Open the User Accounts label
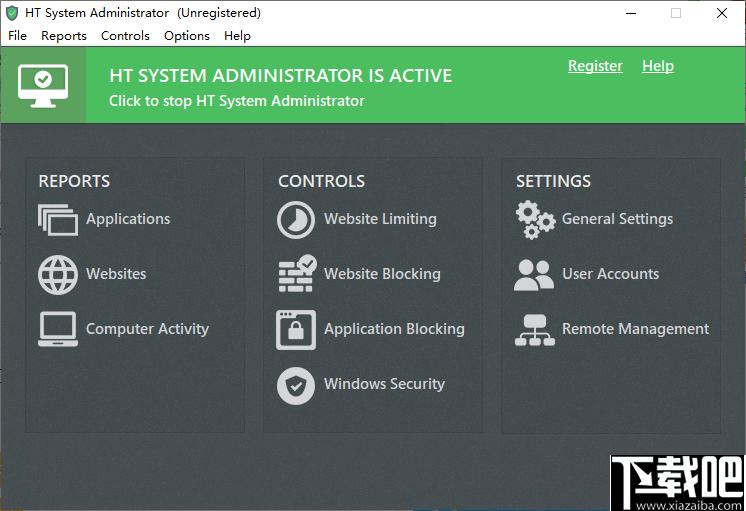The image size is (746, 511). (x=610, y=274)
